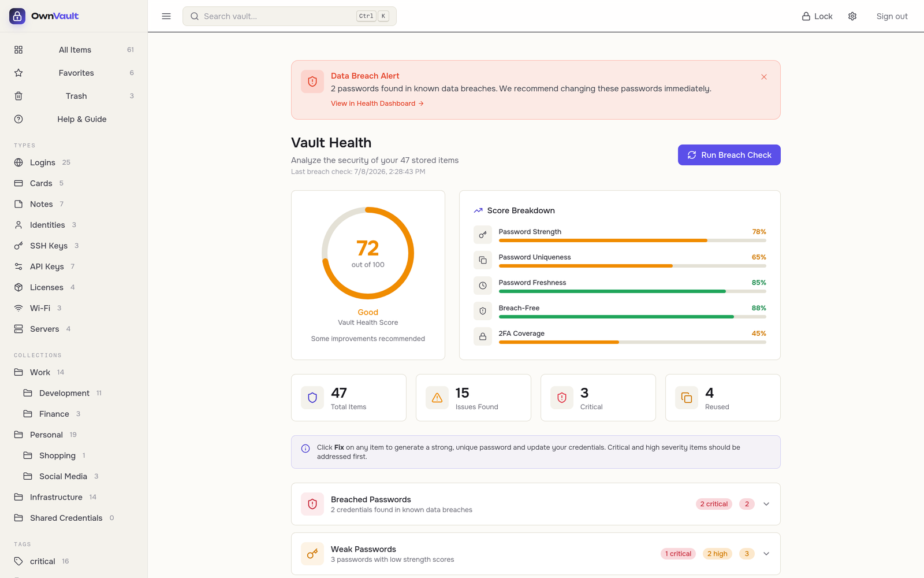Click the Lock vault button

(x=817, y=16)
